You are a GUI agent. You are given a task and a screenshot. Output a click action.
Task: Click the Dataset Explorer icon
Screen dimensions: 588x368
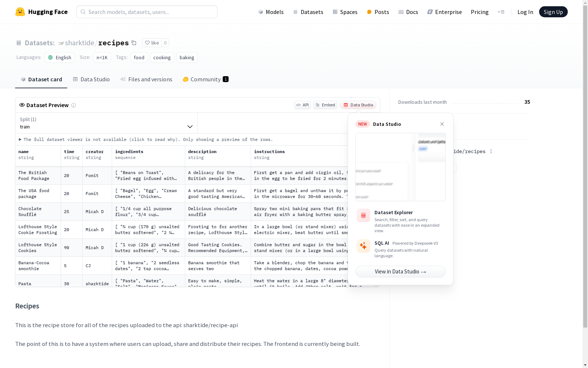[363, 216]
